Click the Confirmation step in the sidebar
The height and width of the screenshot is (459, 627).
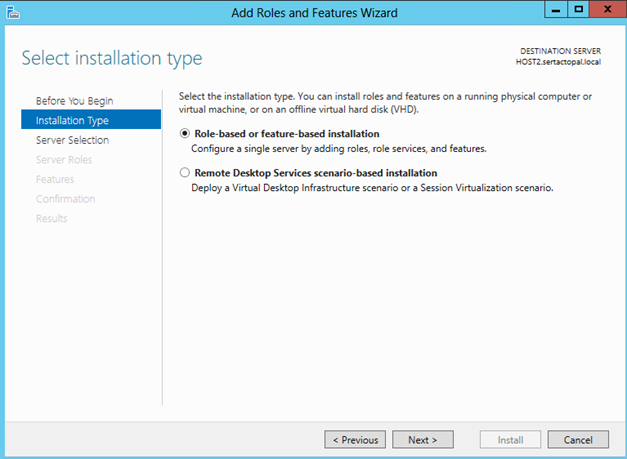[65, 199]
